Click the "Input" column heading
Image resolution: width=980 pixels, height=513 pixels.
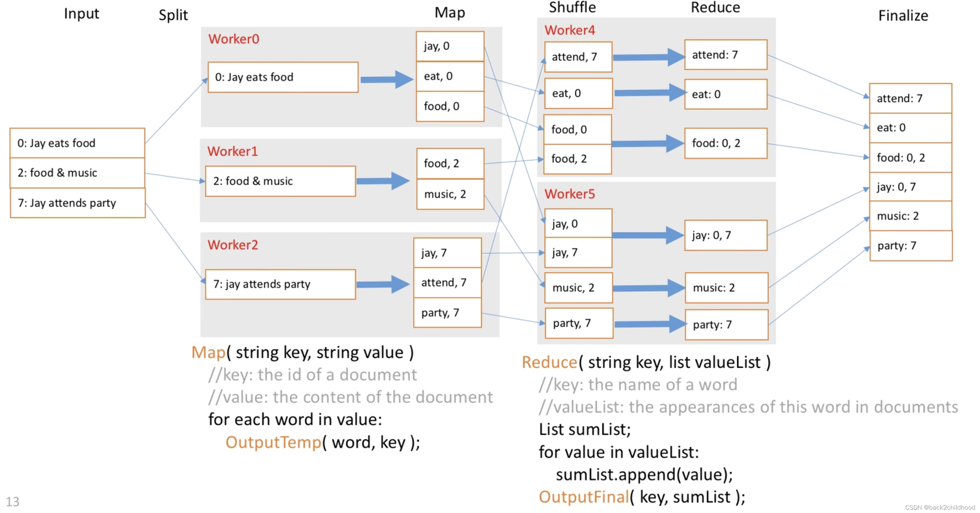81,14
